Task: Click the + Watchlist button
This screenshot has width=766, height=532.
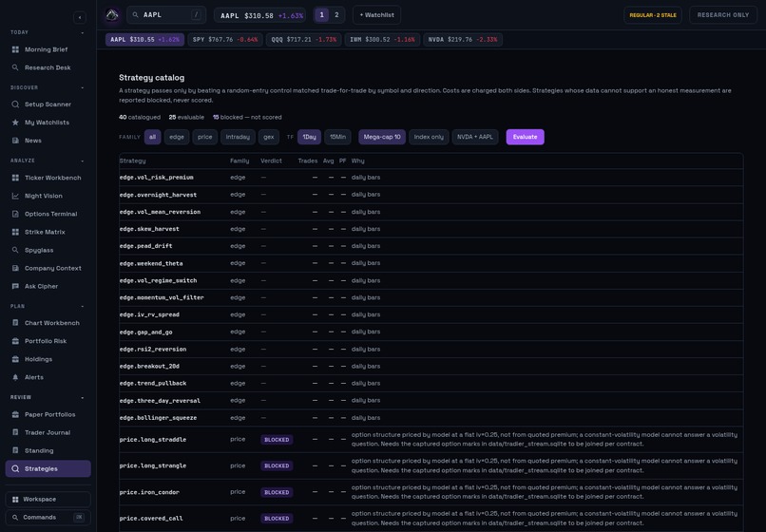Action: click(x=376, y=15)
